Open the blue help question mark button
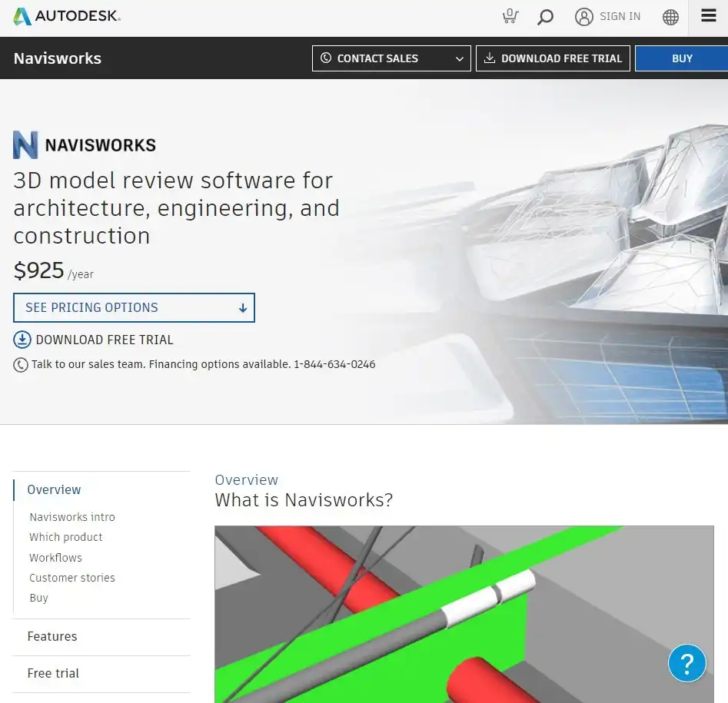Image resolution: width=728 pixels, height=703 pixels. click(686, 663)
